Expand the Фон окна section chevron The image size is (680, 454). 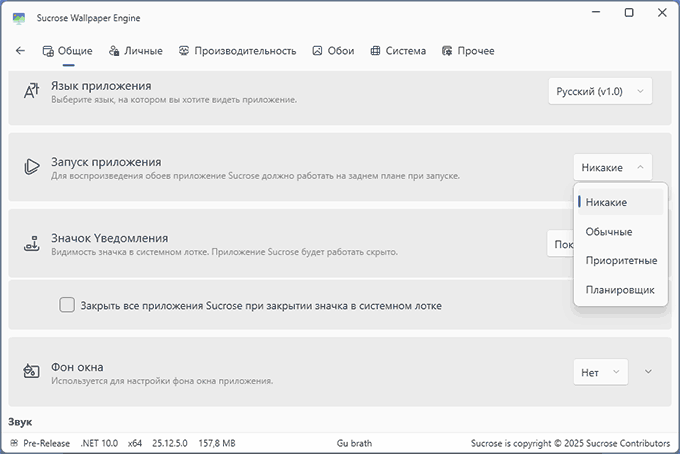(x=648, y=372)
